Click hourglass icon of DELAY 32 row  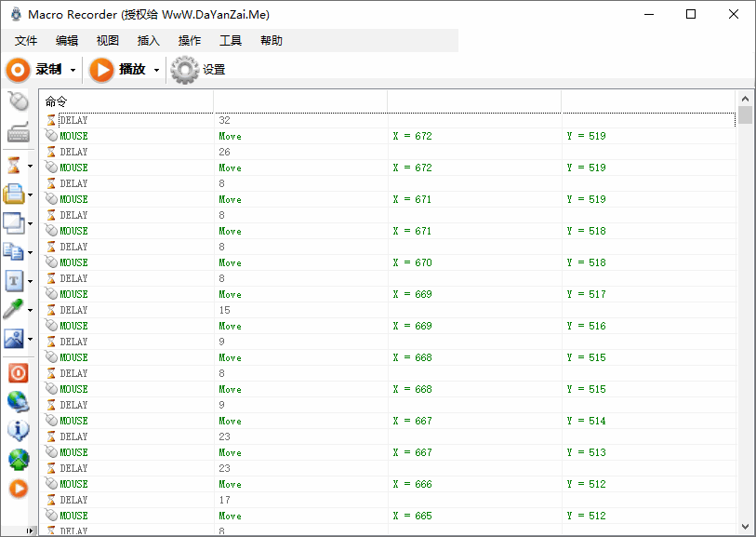51,120
